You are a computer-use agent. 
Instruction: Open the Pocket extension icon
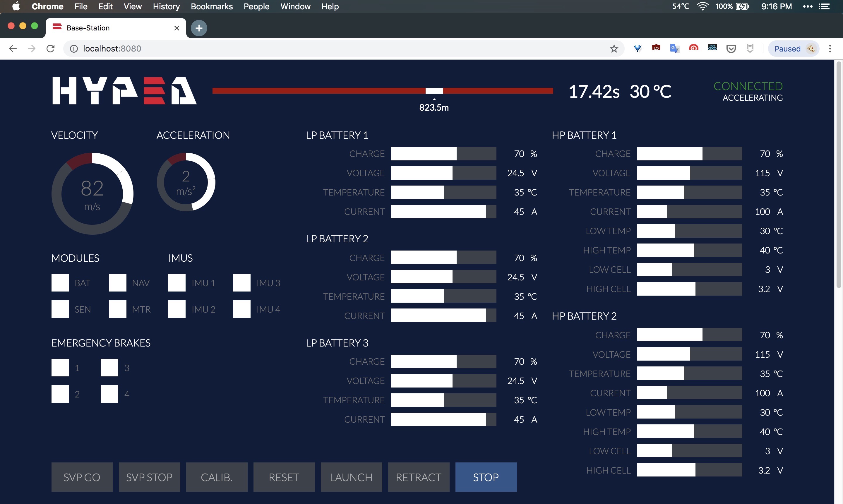731,49
